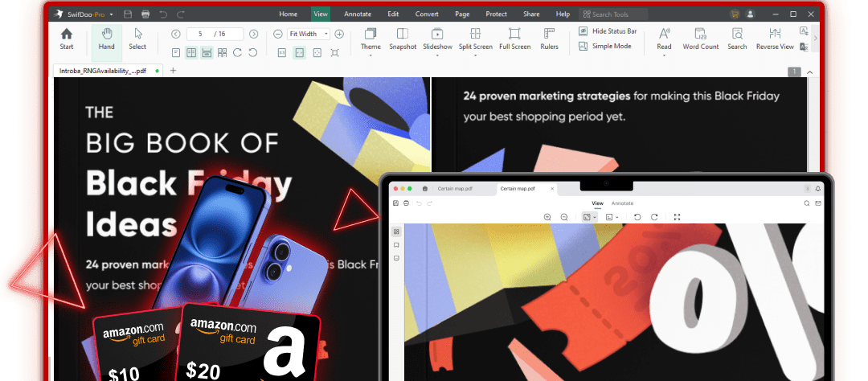Open the Edit ribbon tab
868x381 pixels.
coord(393,14)
